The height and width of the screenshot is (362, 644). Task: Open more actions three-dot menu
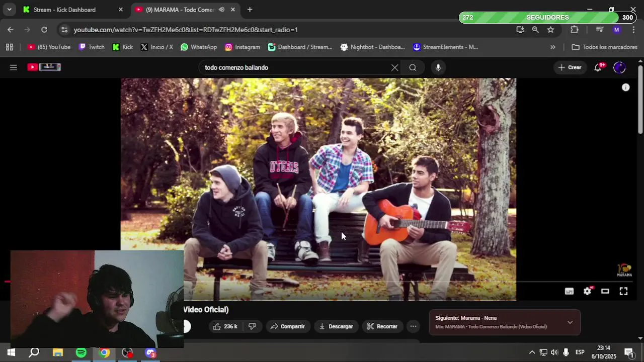pos(413,326)
